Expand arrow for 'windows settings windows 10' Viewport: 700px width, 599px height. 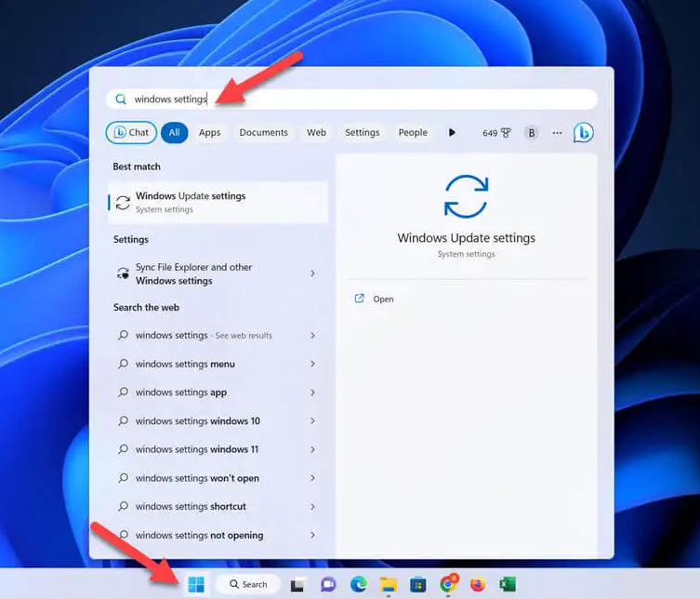click(x=312, y=420)
